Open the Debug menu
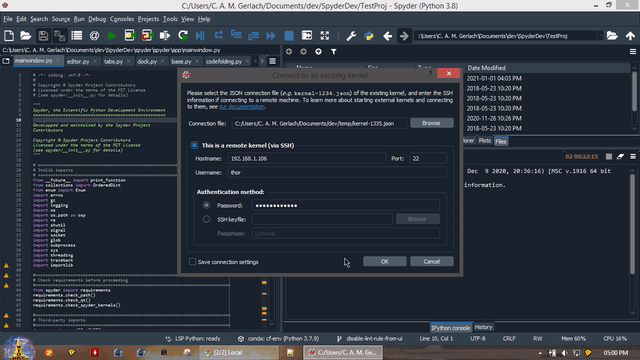 pos(97,19)
